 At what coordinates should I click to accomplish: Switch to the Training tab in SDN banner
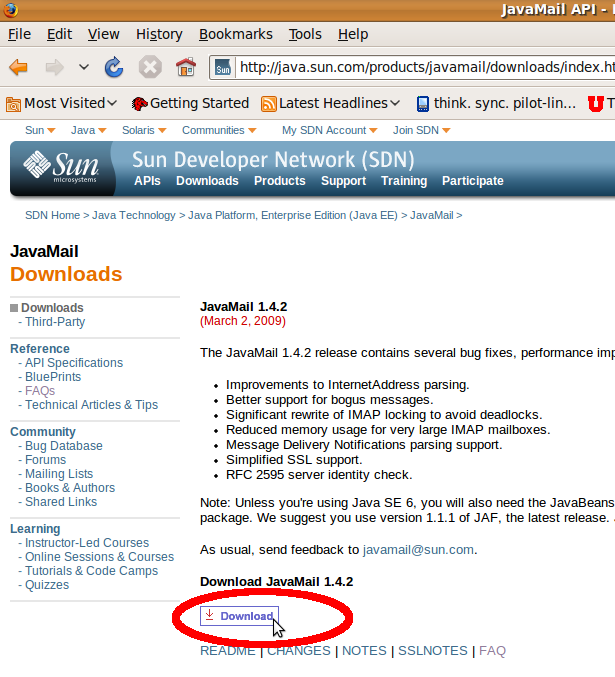[x=404, y=181]
